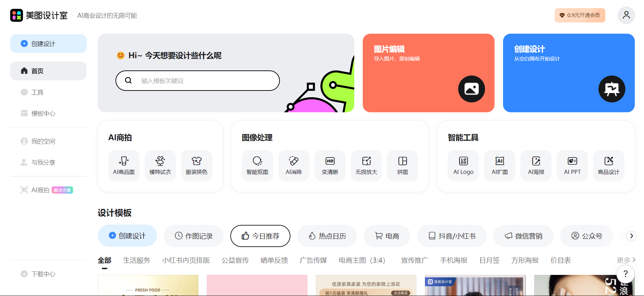Click the 美图设计室 logo
Viewport: 644px width, 296px height.
point(39,15)
